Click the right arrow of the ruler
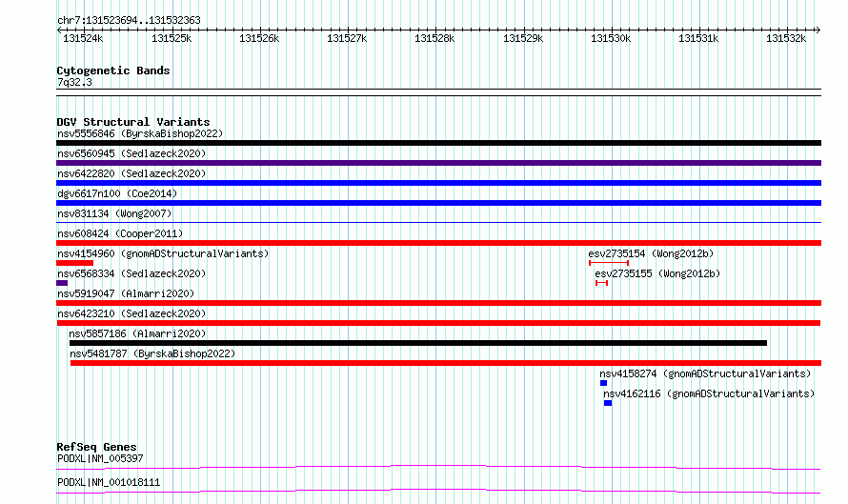848x504 pixels. click(818, 30)
